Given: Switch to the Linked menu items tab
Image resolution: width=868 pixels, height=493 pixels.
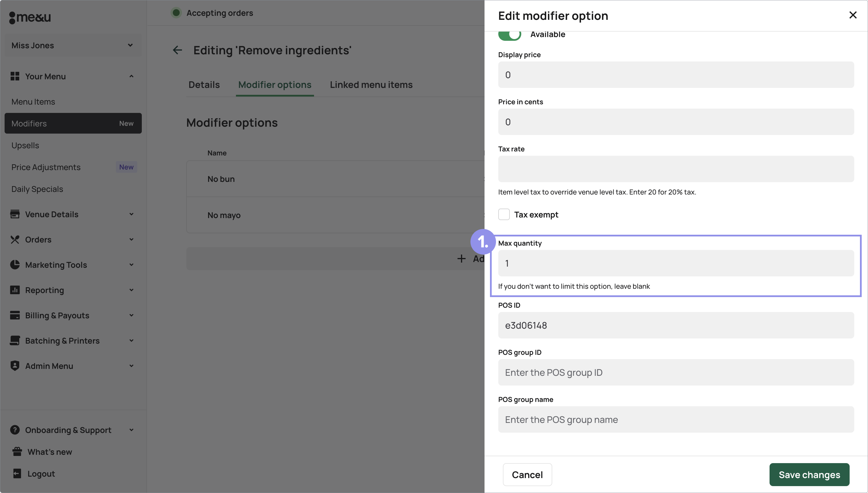Looking at the screenshot, I should 371,85.
